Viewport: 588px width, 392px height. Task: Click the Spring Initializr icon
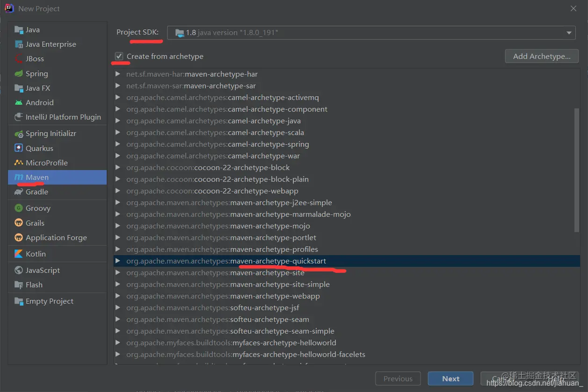click(19, 134)
